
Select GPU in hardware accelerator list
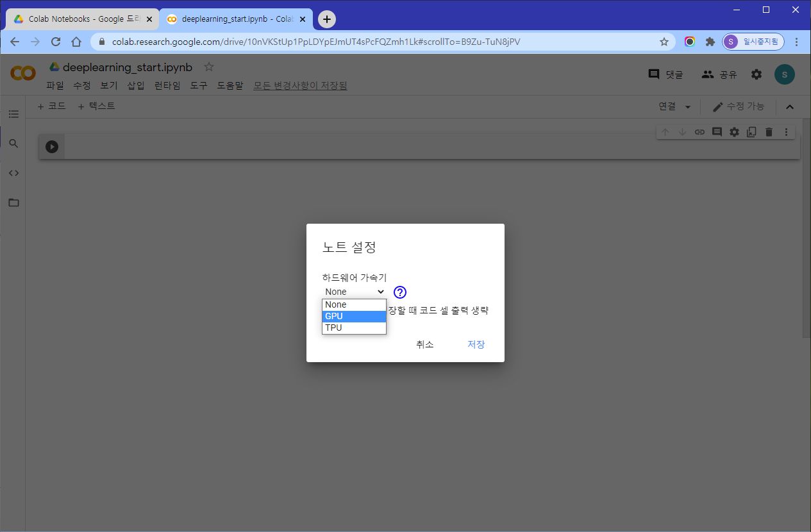(x=354, y=316)
